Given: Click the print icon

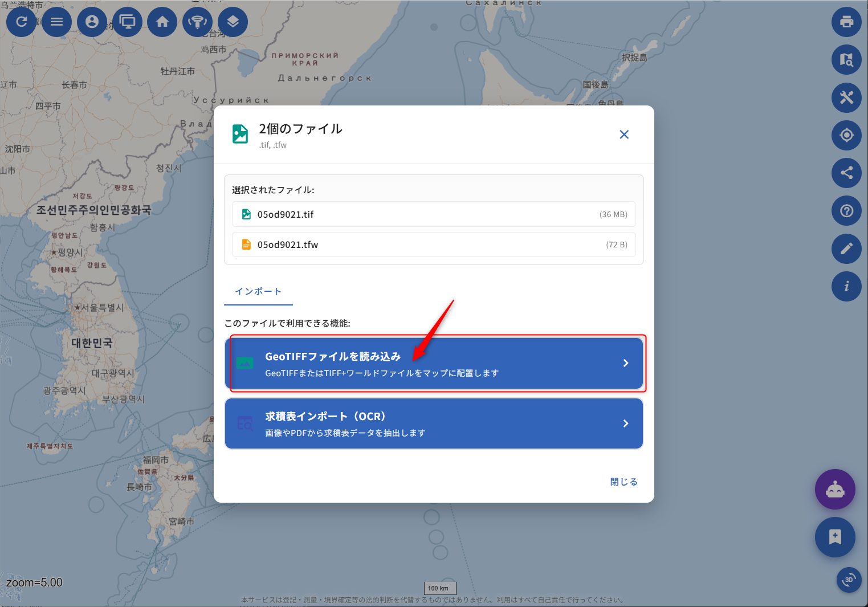Looking at the screenshot, I should [x=846, y=22].
